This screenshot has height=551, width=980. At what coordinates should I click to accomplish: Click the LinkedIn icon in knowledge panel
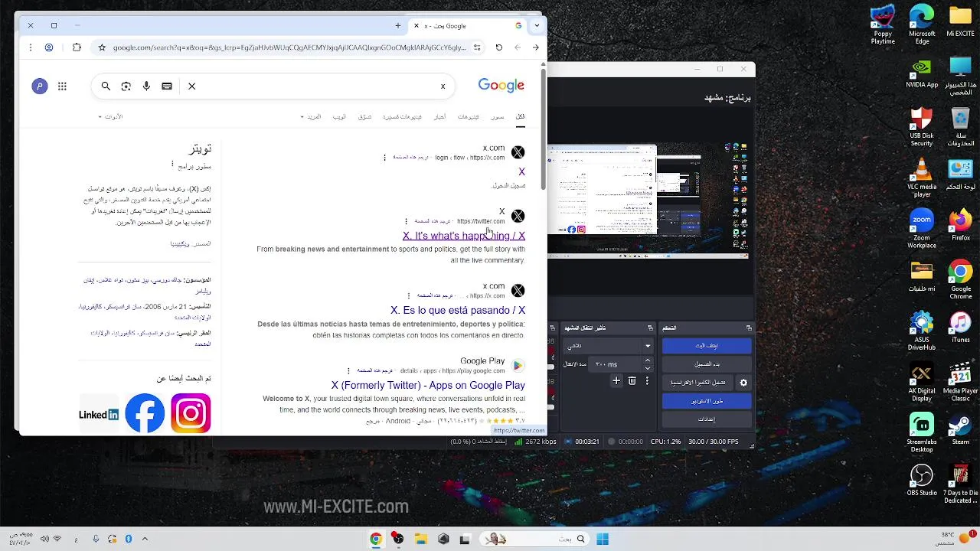pyautogui.click(x=99, y=415)
